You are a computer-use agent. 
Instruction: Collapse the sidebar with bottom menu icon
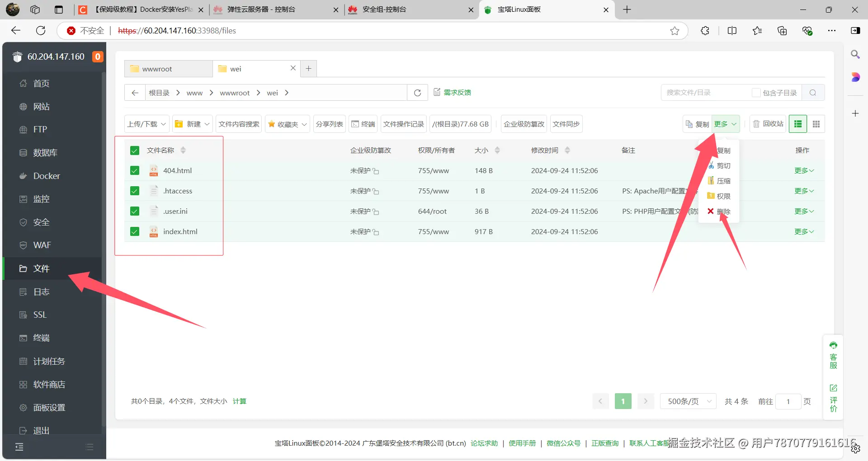tap(19, 447)
